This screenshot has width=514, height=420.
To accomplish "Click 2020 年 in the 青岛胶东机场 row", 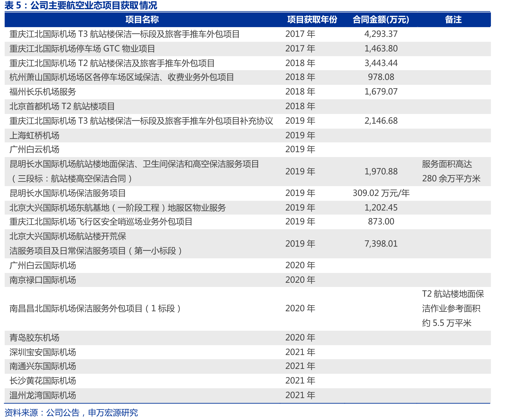I will coord(300,338).
